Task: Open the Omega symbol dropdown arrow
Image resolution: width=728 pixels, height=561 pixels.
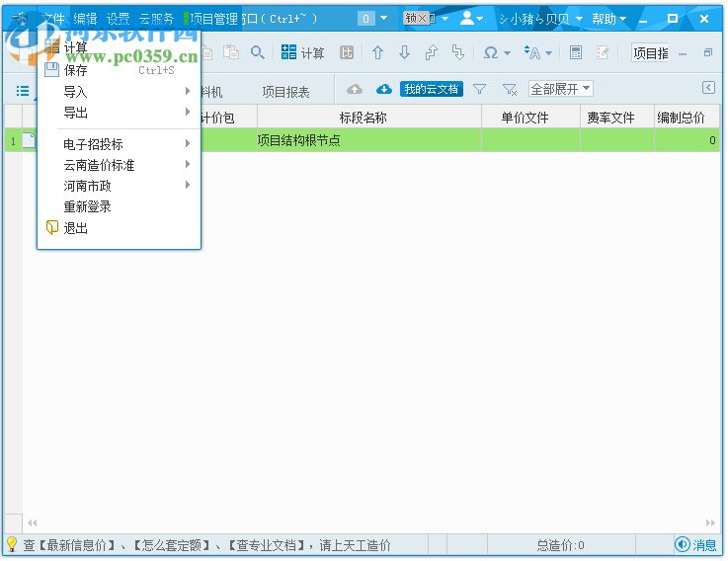Action: click(x=508, y=53)
